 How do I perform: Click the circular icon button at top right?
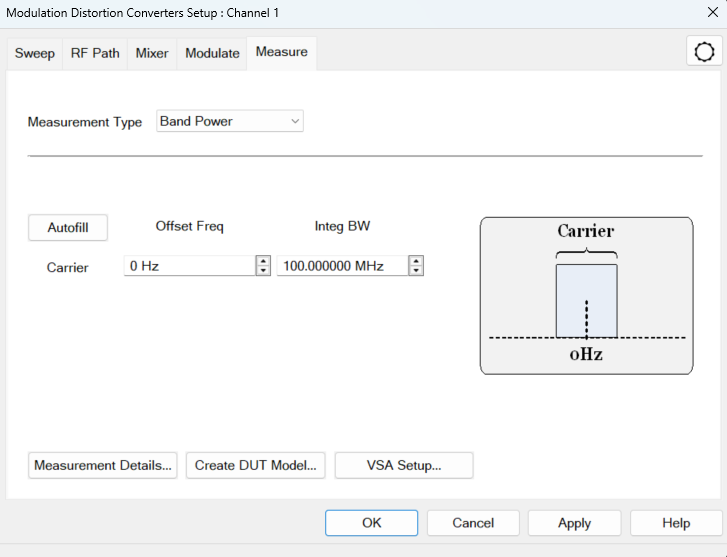click(x=704, y=52)
